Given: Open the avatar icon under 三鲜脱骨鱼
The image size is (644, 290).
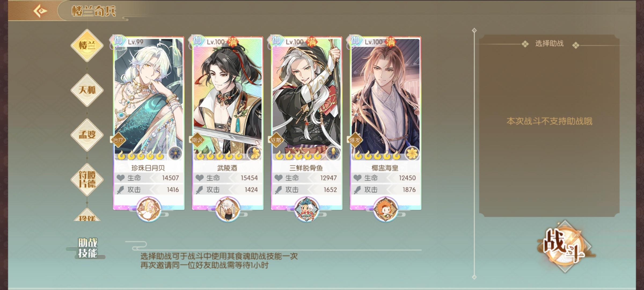Looking at the screenshot, I should pos(306,209).
